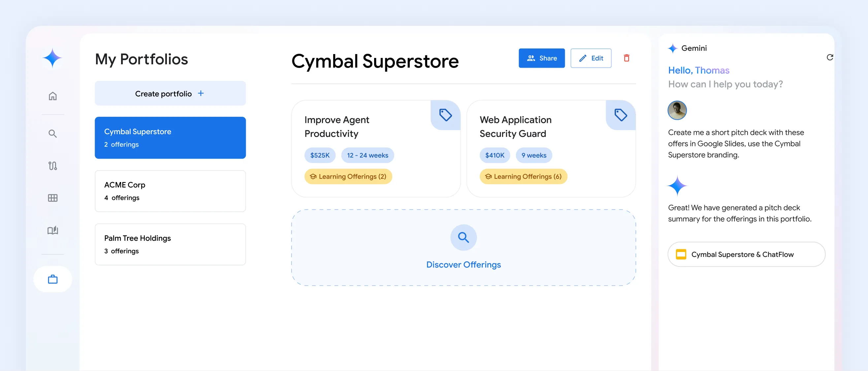Select the Palm Tree Holdings portfolio
This screenshot has height=371, width=868.
[170, 244]
